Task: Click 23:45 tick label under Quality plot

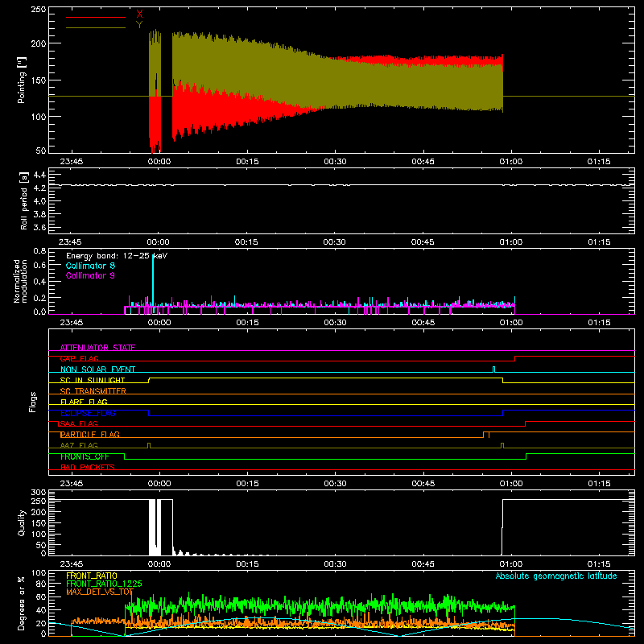Action: pyautogui.click(x=72, y=564)
